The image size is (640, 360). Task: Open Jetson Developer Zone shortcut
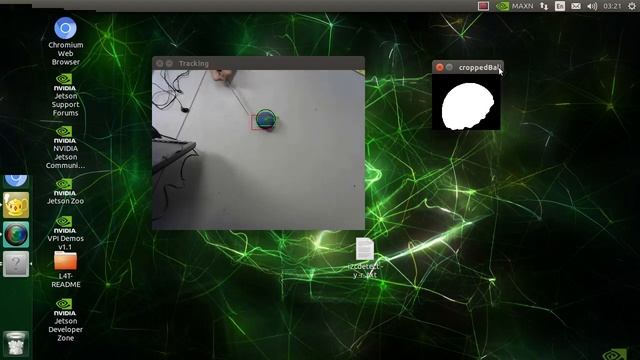65,320
